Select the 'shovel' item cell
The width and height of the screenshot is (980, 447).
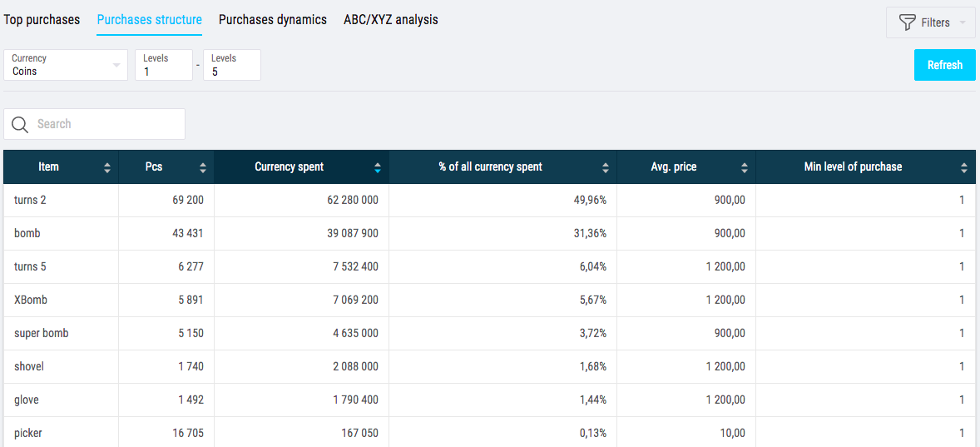pos(62,366)
